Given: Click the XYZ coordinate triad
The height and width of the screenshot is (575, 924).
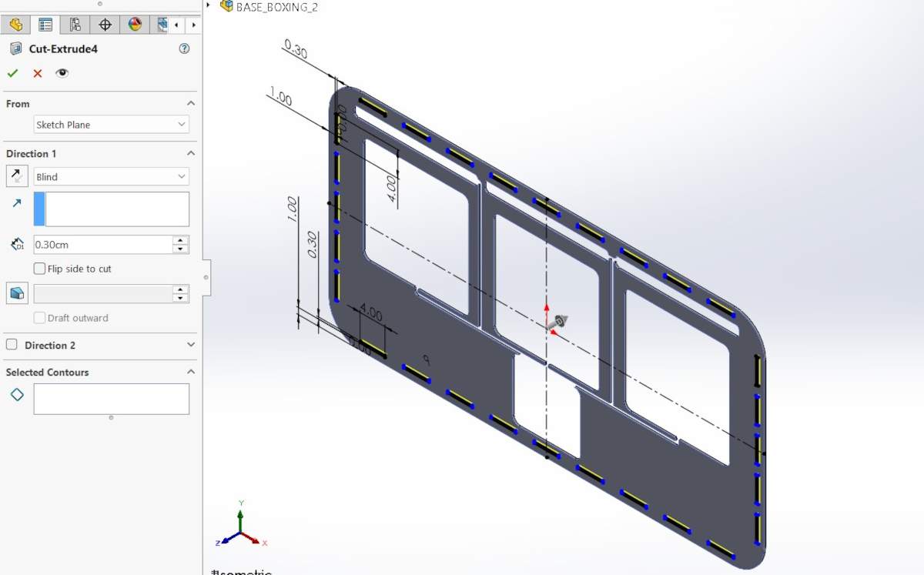Looking at the screenshot, I should coord(241,526).
